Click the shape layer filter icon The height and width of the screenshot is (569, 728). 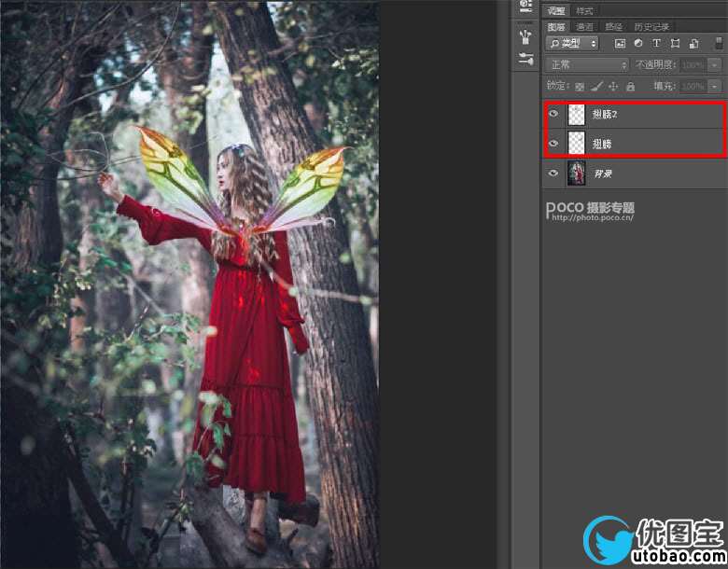click(x=675, y=44)
